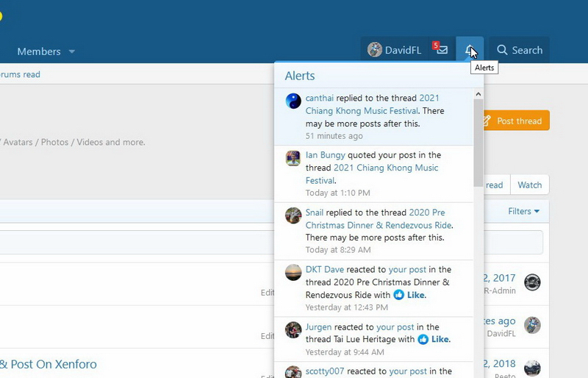This screenshot has width=588, height=378.
Task: Click the DKT Dave username link
Action: tap(324, 270)
